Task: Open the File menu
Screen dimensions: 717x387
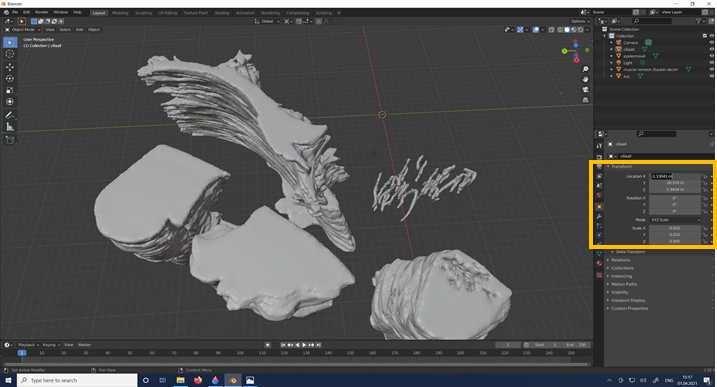Action: [x=15, y=12]
